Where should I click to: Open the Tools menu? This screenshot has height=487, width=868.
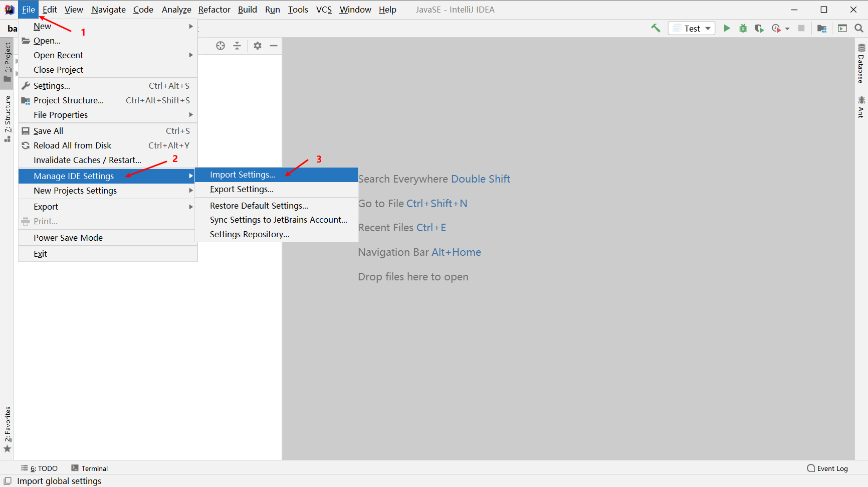click(x=298, y=10)
